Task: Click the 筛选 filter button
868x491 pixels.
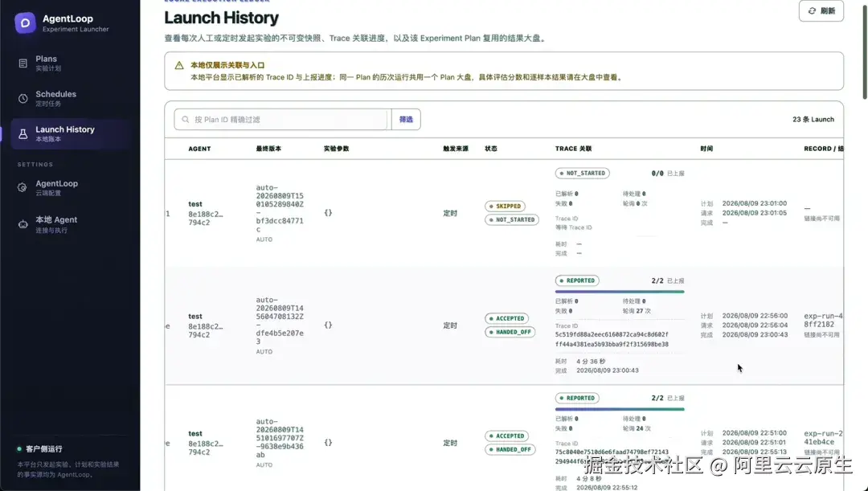Action: (406, 120)
